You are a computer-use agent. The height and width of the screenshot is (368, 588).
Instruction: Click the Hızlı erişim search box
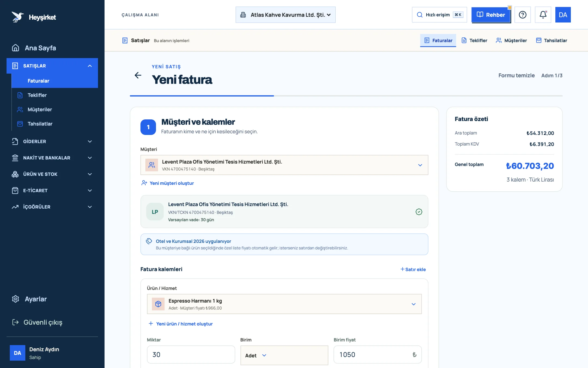(439, 15)
